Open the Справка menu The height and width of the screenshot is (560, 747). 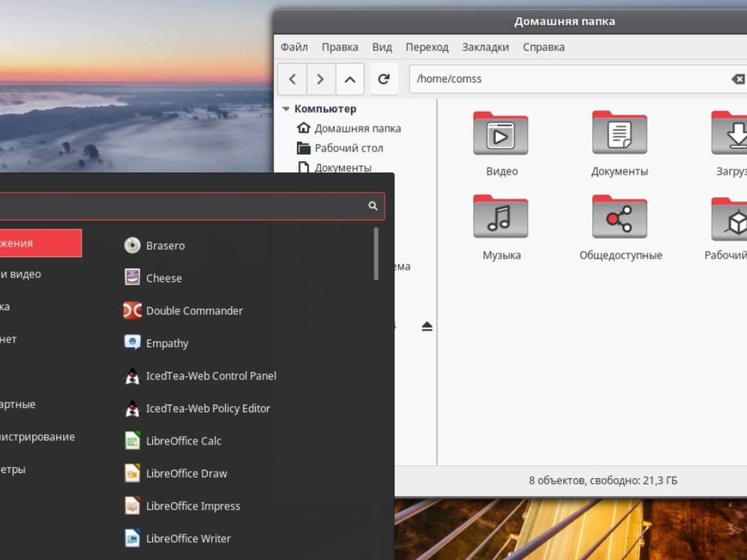[544, 47]
